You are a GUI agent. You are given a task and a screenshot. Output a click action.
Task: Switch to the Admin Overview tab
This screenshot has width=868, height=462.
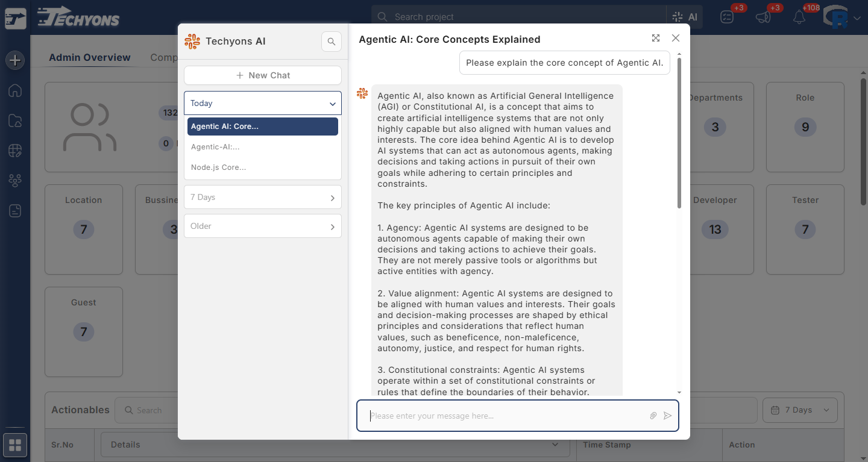click(90, 57)
